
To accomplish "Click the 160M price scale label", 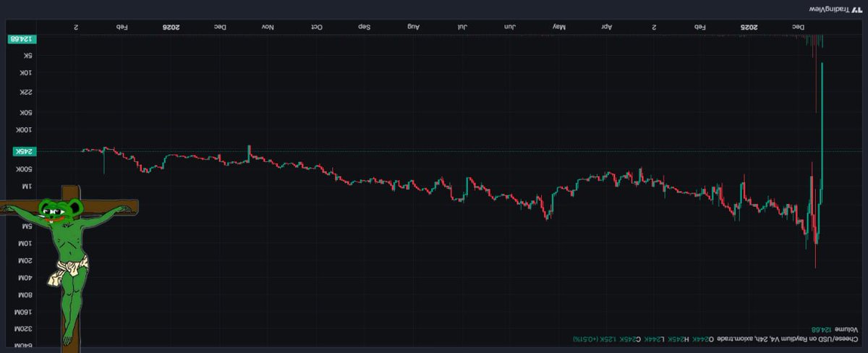I will click(23, 313).
